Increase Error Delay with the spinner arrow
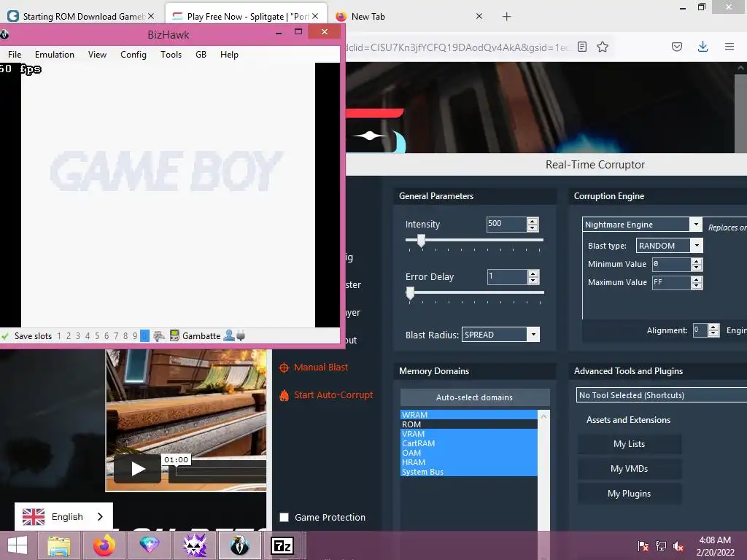 (x=533, y=274)
